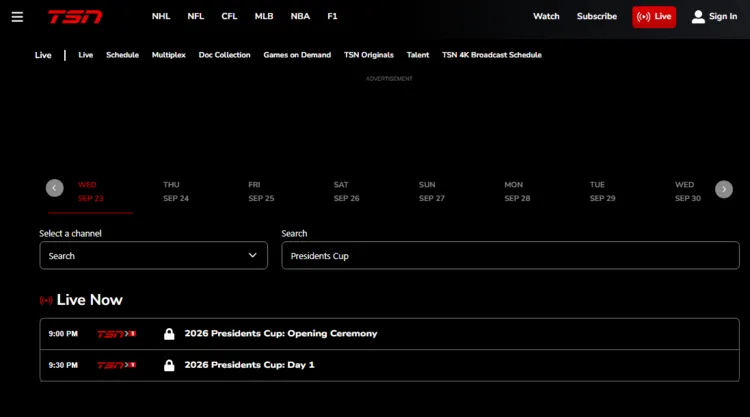Open 2026 Presidents Cup: Day 1
750x417 pixels.
[x=249, y=365]
